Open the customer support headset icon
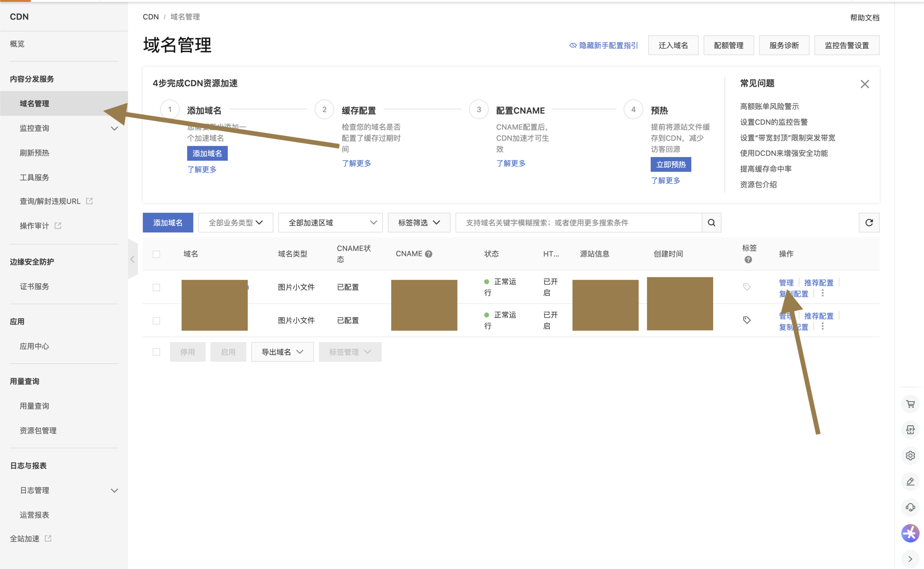Image resolution: width=924 pixels, height=569 pixels. [x=910, y=507]
